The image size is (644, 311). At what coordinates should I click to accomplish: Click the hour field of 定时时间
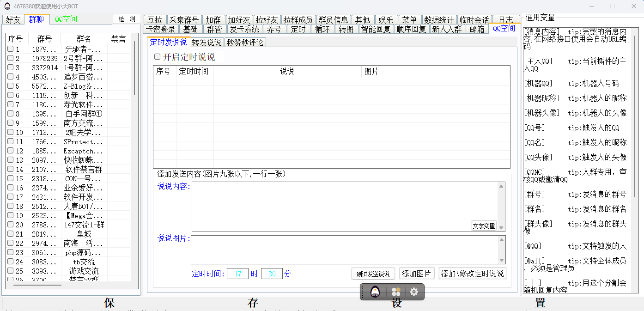(x=237, y=274)
